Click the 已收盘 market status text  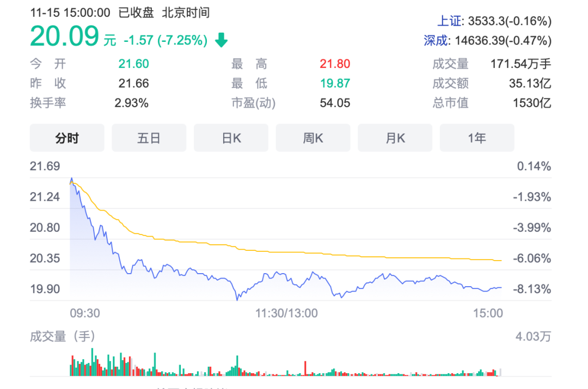[x=136, y=13]
